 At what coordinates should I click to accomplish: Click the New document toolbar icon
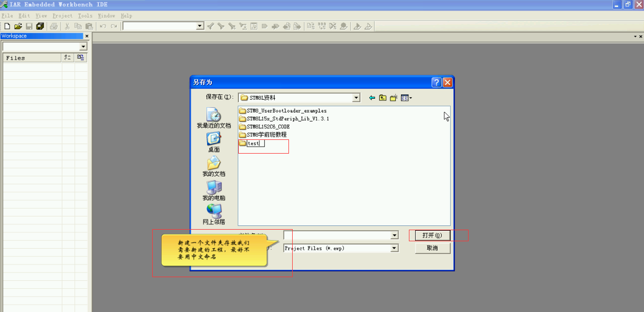point(7,26)
